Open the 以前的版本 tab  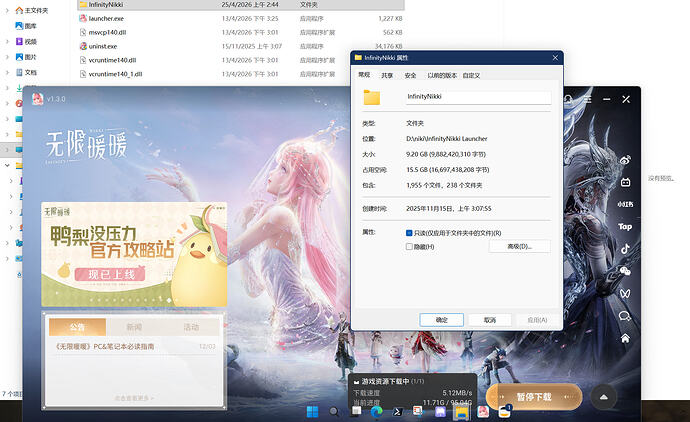point(442,75)
